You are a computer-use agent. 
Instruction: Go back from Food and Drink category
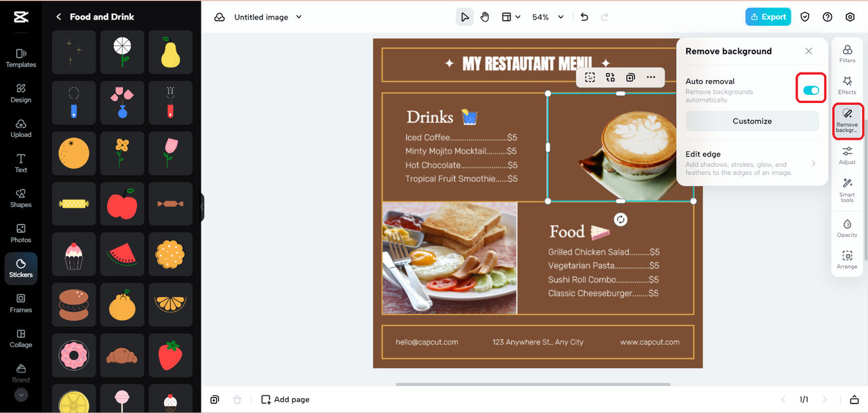58,17
